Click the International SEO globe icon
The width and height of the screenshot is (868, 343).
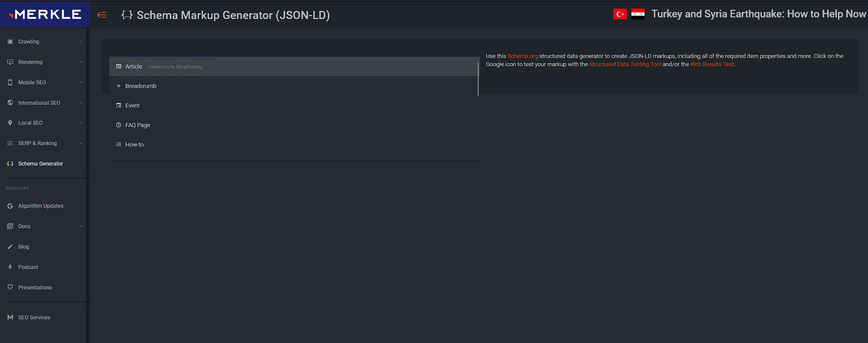pyautogui.click(x=10, y=103)
